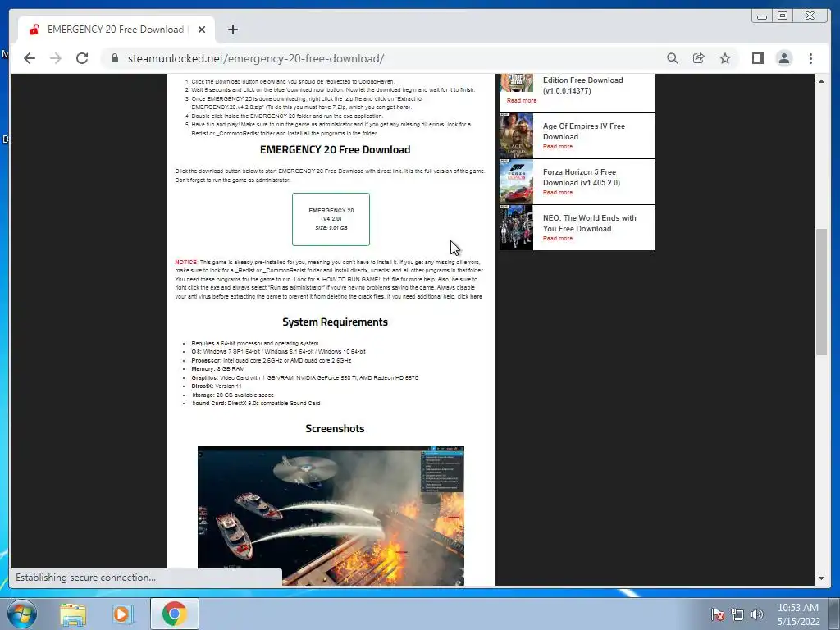Open the Edition Free Download (v1.0.0.14377) link
This screenshot has height=630, width=840.
click(582, 85)
